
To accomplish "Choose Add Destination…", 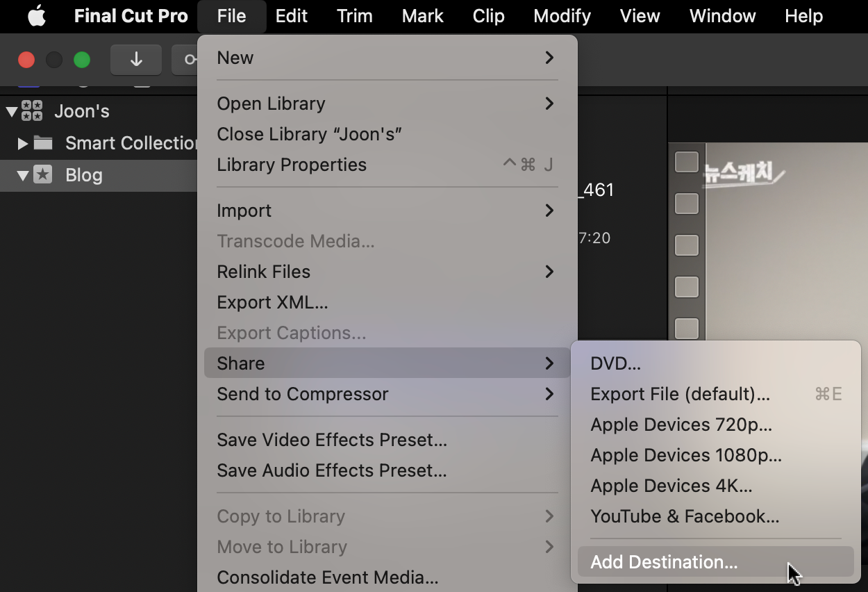I will pos(715,562).
